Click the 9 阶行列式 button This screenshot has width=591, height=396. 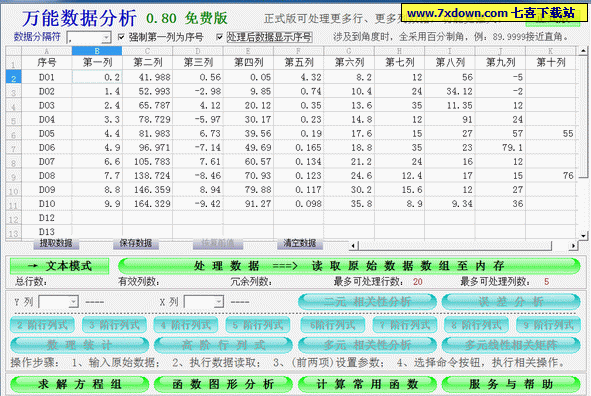548,325
